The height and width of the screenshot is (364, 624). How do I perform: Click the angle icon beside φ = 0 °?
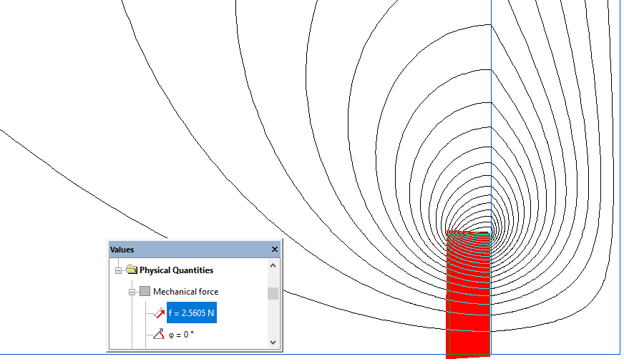[x=159, y=334]
